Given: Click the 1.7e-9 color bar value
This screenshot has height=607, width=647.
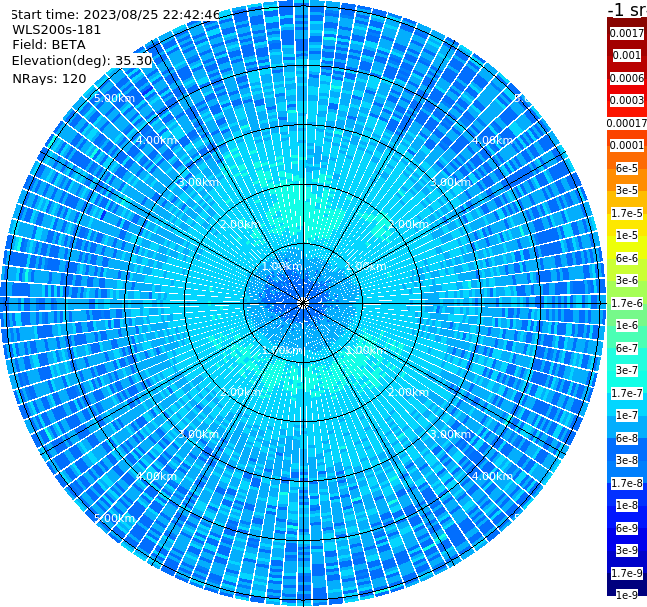Looking at the screenshot, I should point(627,573).
